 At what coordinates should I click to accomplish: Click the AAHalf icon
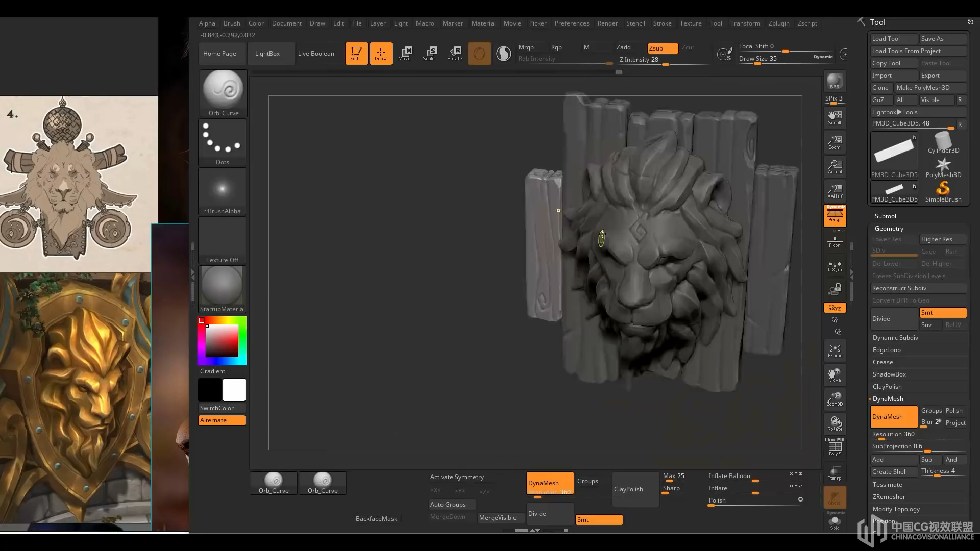tap(835, 191)
